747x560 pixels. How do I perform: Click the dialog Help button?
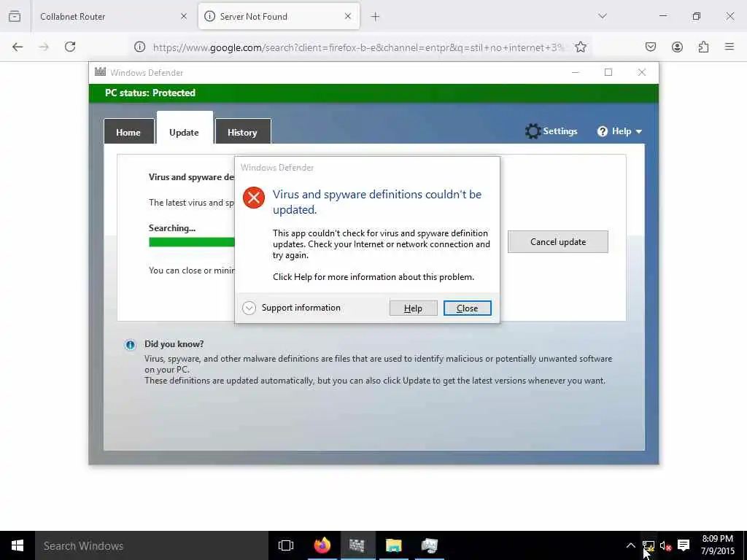(413, 308)
